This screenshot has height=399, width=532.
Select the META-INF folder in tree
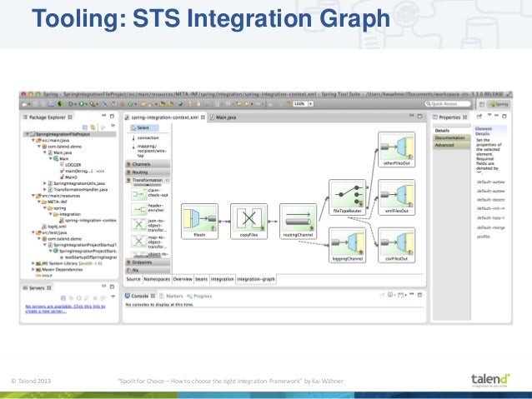point(54,202)
